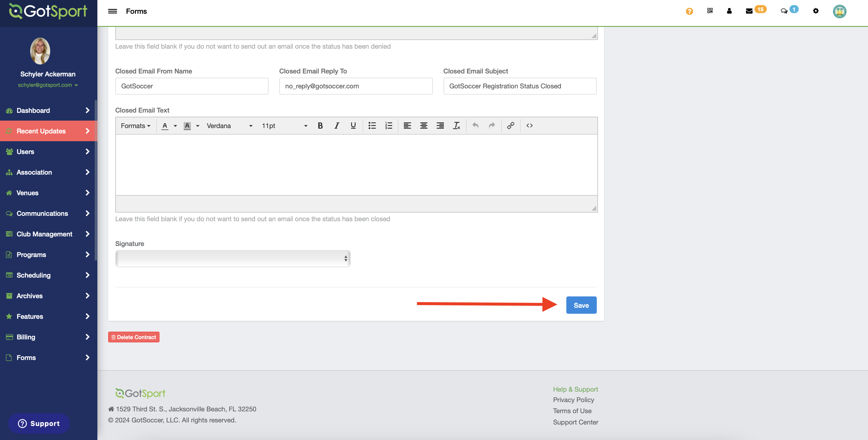This screenshot has height=440, width=868.
Task: Open the settings gear icon
Action: [815, 11]
